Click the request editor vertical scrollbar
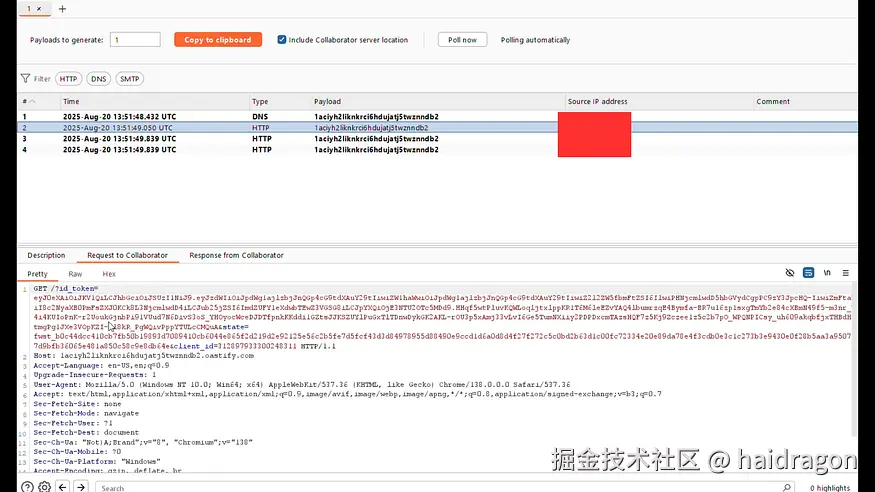The height and width of the screenshot is (492, 875). pyautogui.click(x=854, y=360)
